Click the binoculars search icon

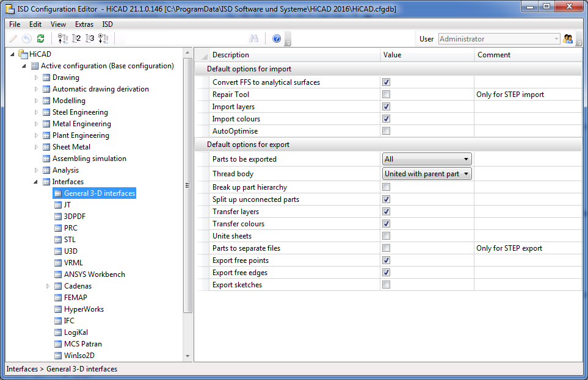tap(254, 39)
